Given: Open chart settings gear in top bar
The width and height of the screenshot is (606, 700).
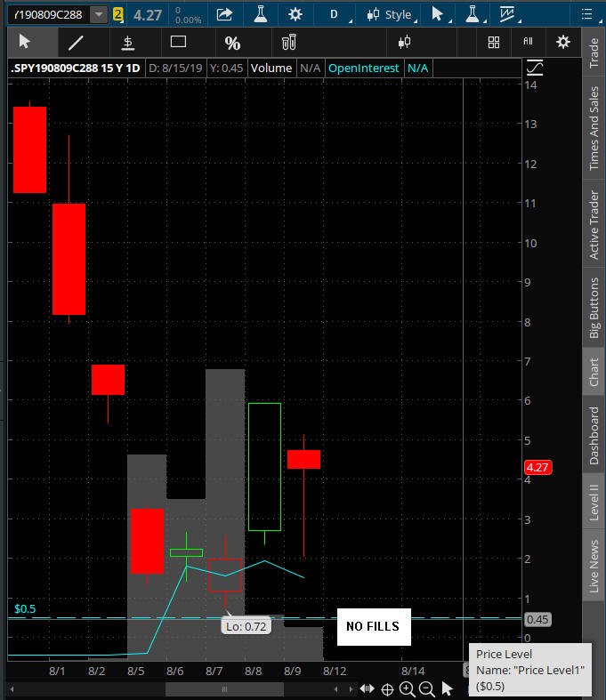Looking at the screenshot, I should tap(295, 15).
